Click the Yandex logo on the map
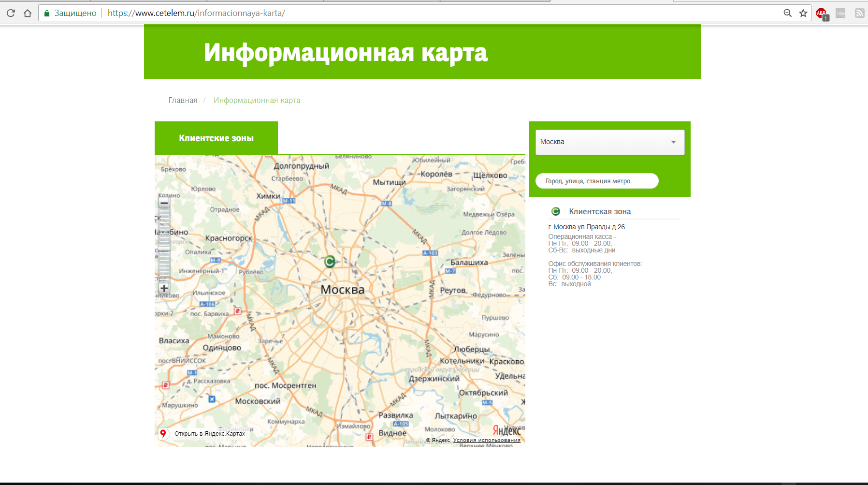Image resolution: width=868 pixels, height=485 pixels. (506, 430)
